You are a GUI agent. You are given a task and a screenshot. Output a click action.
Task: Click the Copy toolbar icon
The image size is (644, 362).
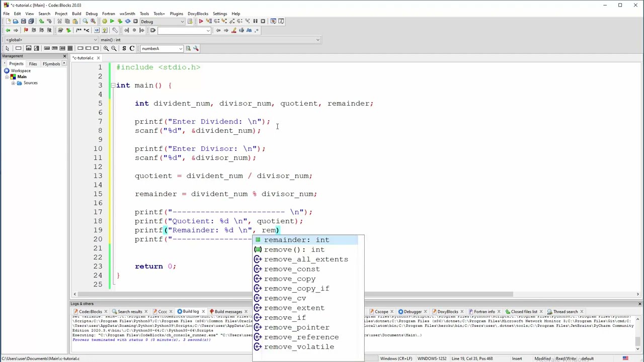click(67, 21)
